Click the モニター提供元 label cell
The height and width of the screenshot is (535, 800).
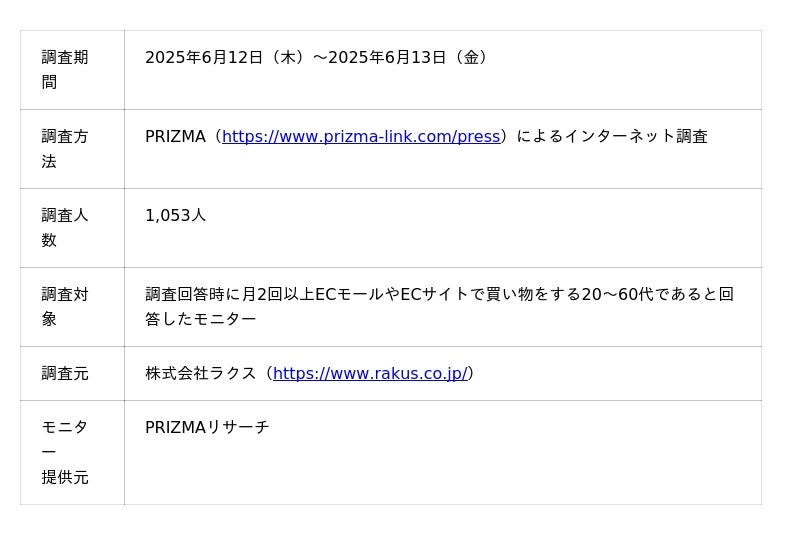(x=65, y=452)
